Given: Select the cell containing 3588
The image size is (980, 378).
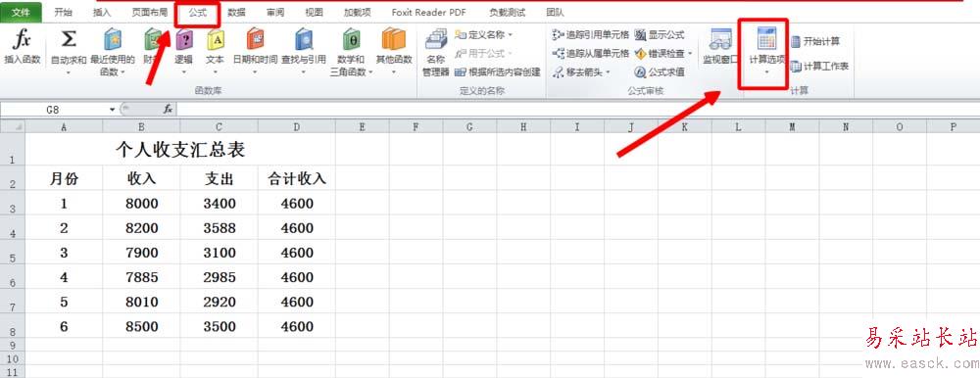Looking at the screenshot, I should tap(220, 228).
